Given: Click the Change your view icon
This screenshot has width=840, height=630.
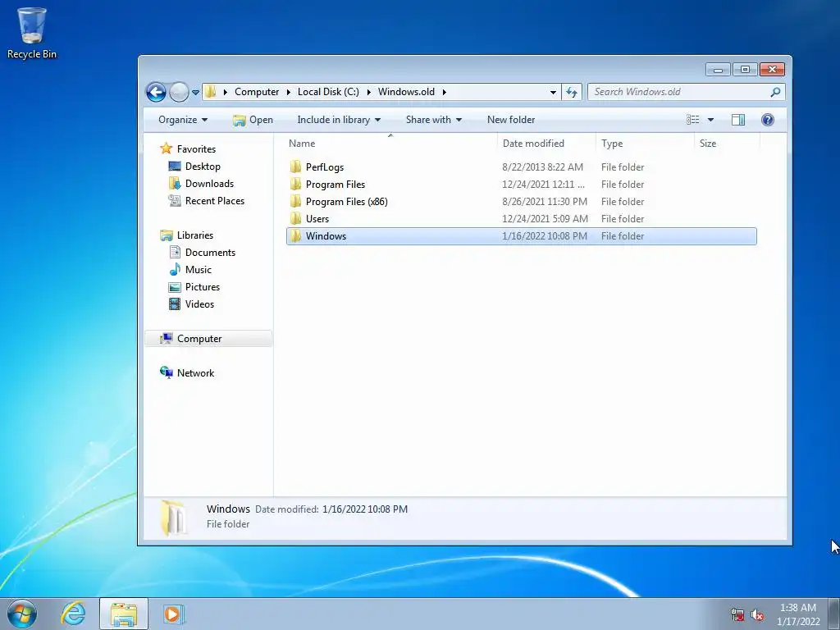Looking at the screenshot, I should [692, 120].
